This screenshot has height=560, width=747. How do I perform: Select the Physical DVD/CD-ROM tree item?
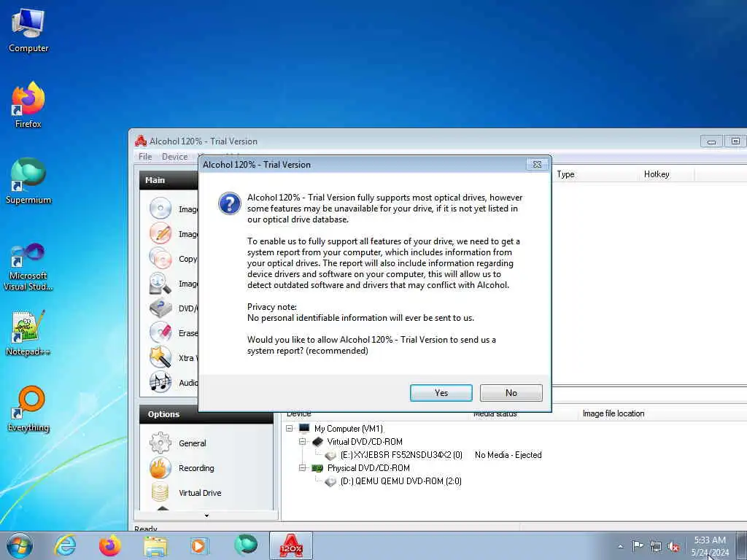coord(368,467)
